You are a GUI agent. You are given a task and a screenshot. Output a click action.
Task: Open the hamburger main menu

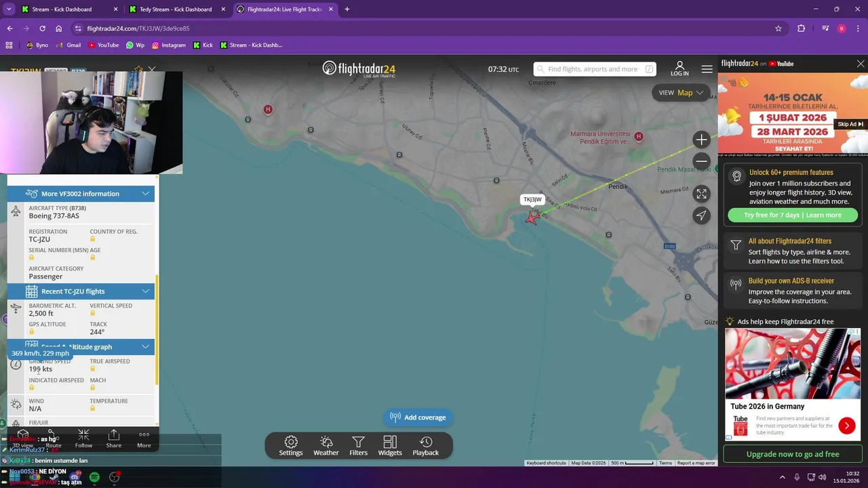click(707, 69)
